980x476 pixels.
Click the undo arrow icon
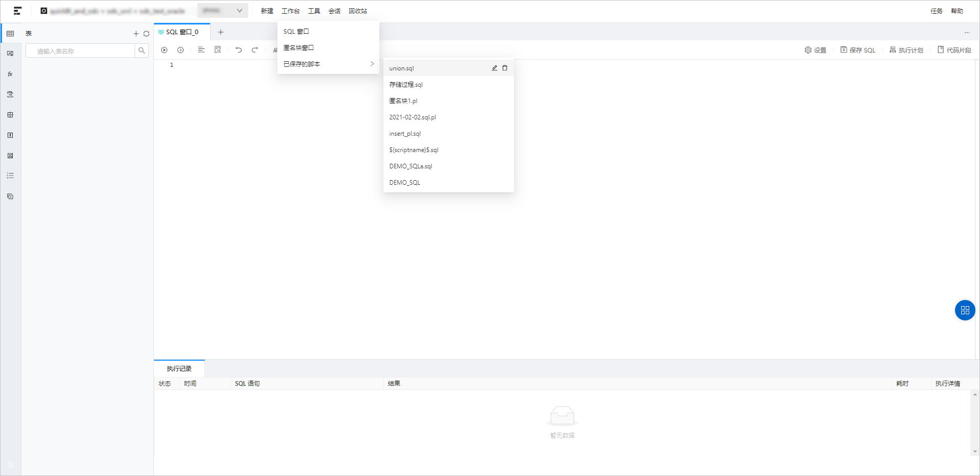tap(238, 50)
